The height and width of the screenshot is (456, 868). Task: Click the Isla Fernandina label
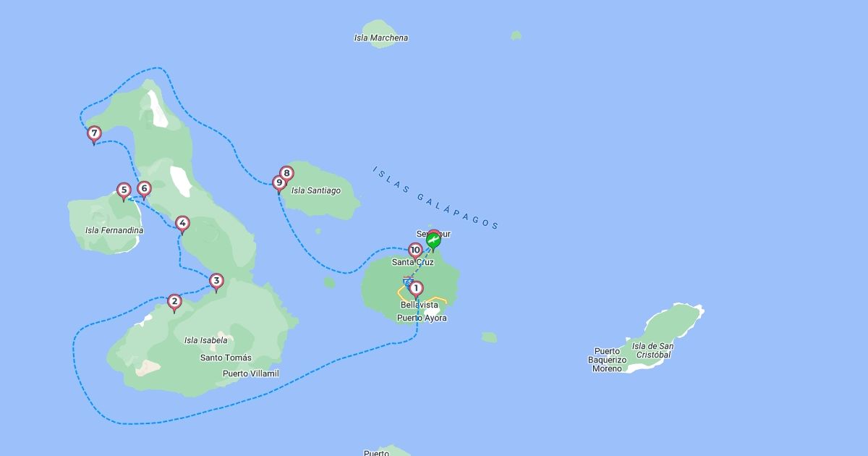tap(114, 230)
